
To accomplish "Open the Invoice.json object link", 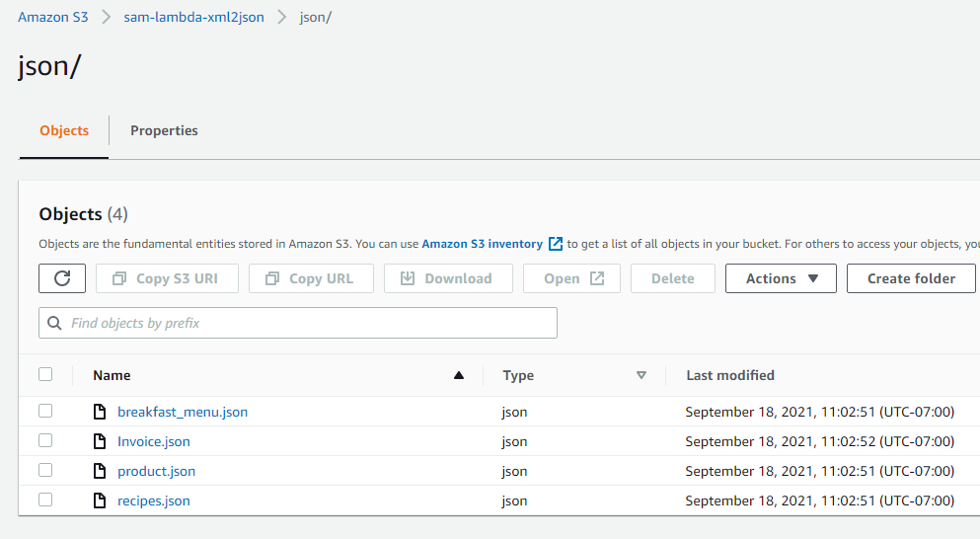I will coord(154,441).
